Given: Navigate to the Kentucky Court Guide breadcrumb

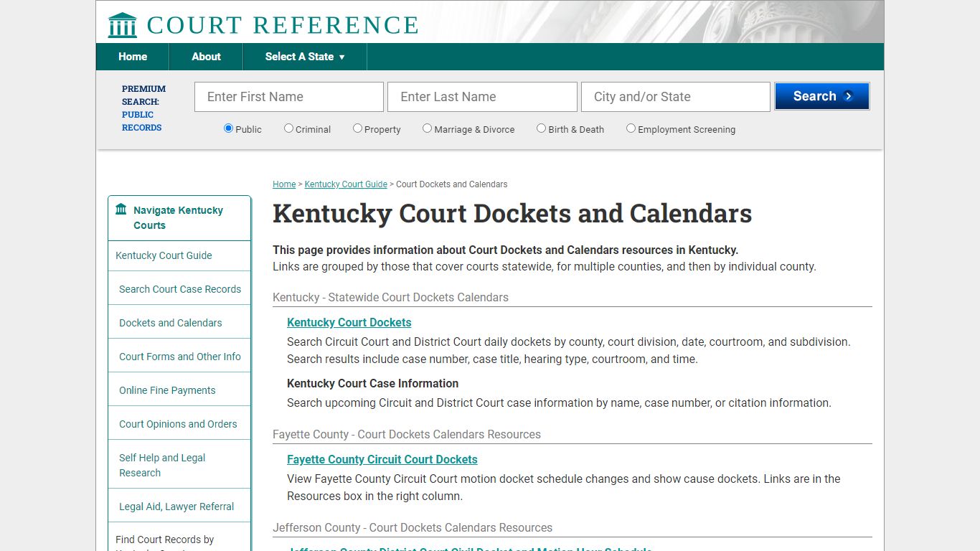Looking at the screenshot, I should coord(346,184).
